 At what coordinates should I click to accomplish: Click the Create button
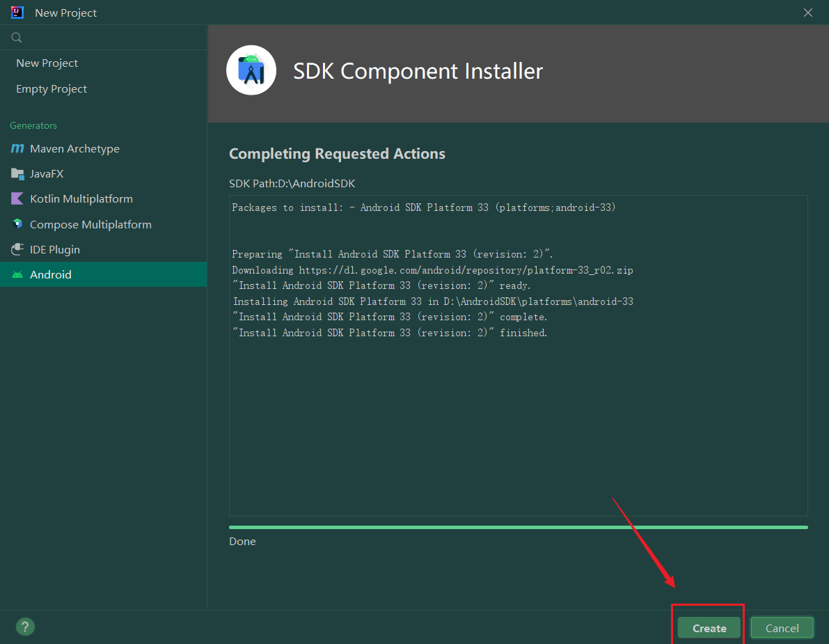click(709, 628)
